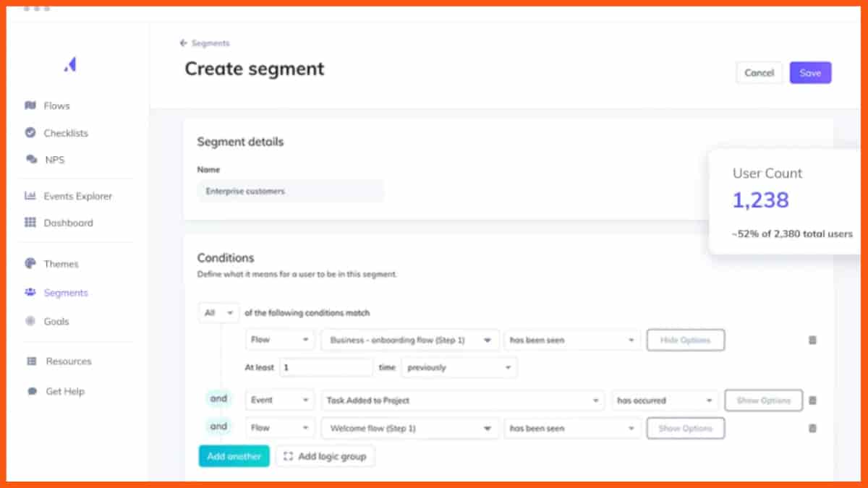Viewport: 868px width, 488px height.
Task: Click the Add another button
Action: pos(234,456)
